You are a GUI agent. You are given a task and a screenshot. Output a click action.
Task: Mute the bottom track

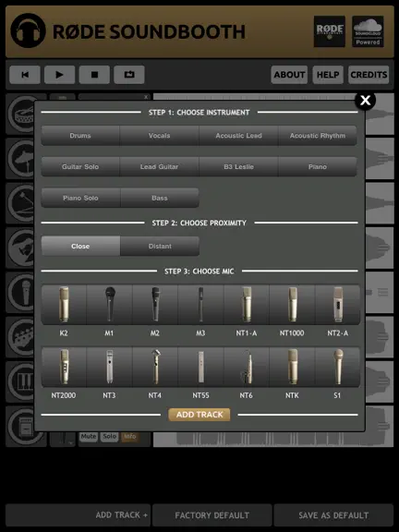coord(89,437)
